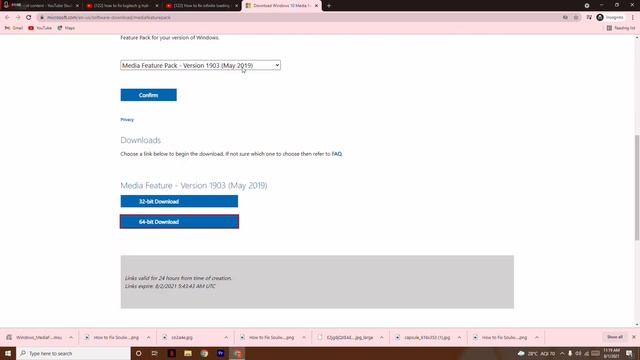The image size is (640, 360).
Task: Go back to the previous page
Action: (7, 18)
